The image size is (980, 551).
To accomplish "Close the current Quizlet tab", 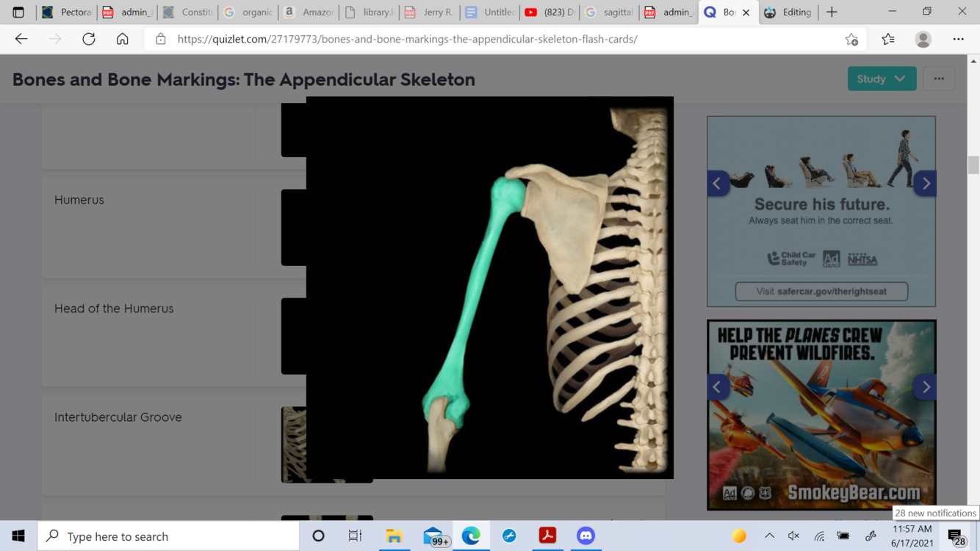I will pos(746,12).
